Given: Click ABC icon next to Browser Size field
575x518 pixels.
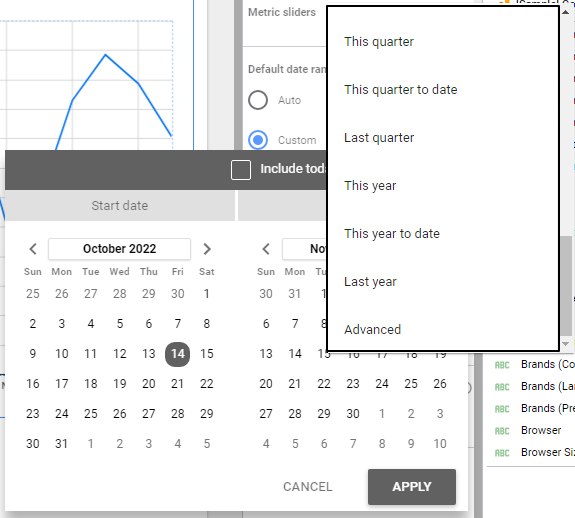Looking at the screenshot, I should (x=502, y=453).
